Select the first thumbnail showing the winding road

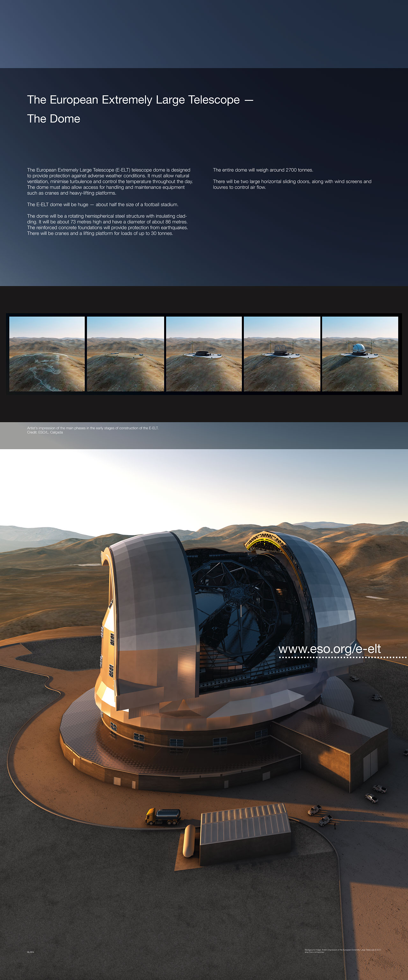point(47,354)
